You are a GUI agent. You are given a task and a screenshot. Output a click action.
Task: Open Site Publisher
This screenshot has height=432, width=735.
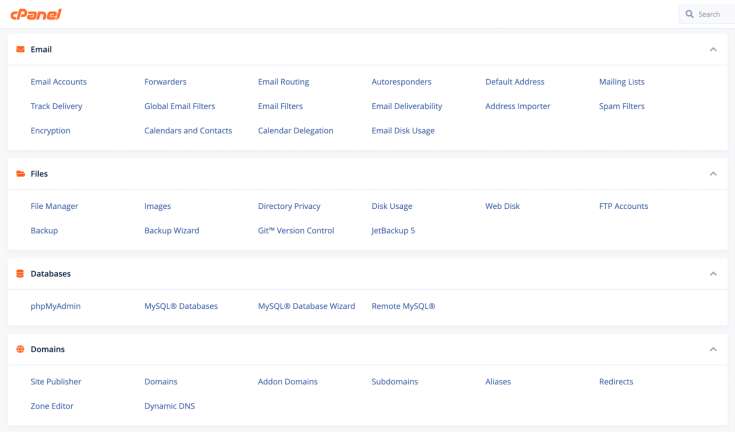click(56, 381)
